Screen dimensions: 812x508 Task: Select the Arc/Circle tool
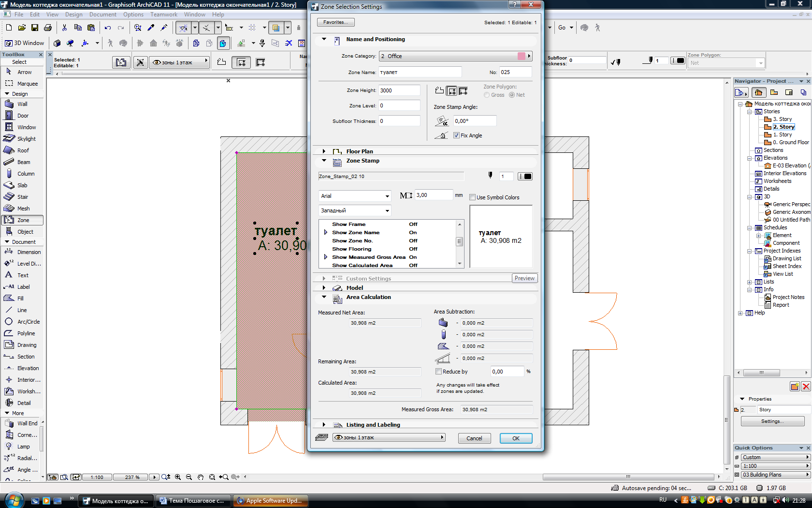pyautogui.click(x=22, y=322)
